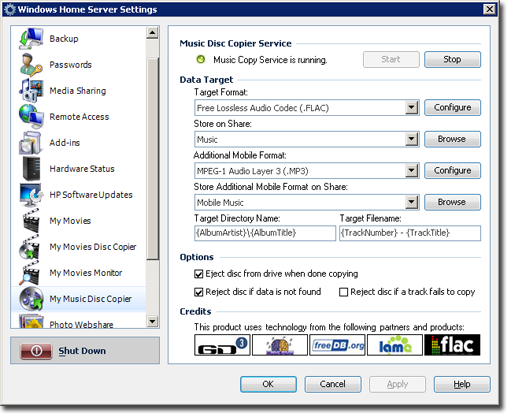Click the Shut Down button label
The height and width of the screenshot is (416, 510).
82,351
